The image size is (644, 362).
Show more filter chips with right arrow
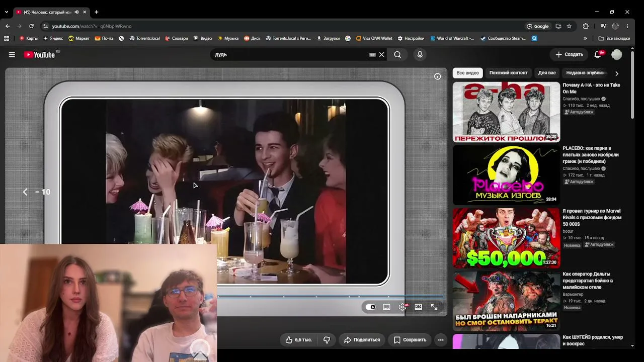tap(617, 73)
